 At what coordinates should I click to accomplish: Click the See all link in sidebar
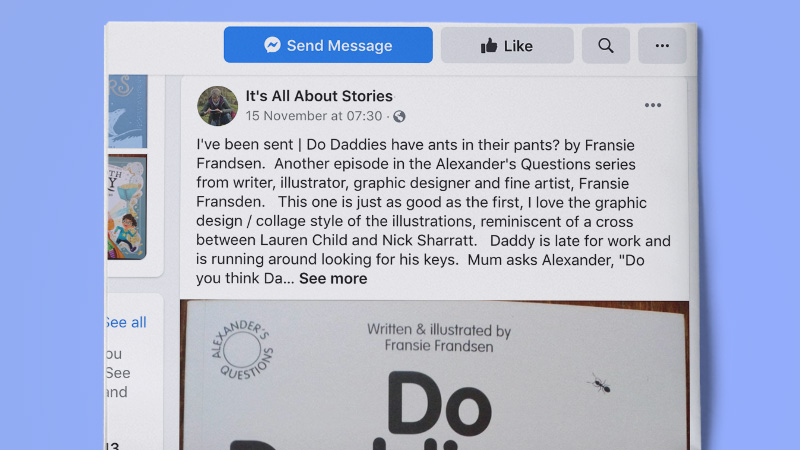[126, 322]
